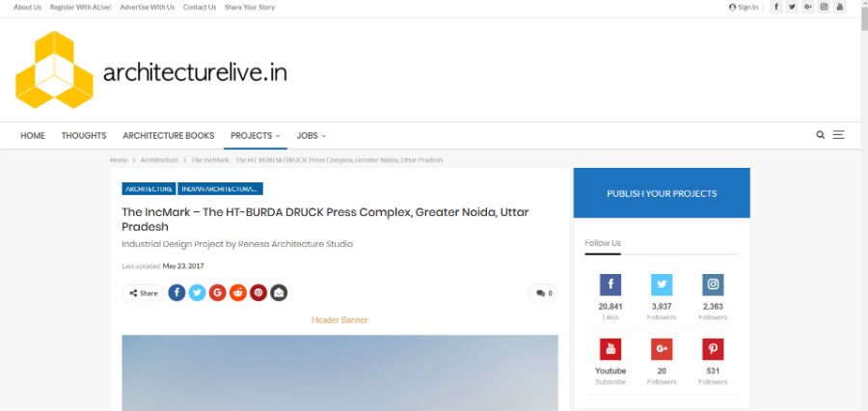This screenshot has height=411, width=868.
Task: Click the comments count bubble
Action: pos(543,293)
